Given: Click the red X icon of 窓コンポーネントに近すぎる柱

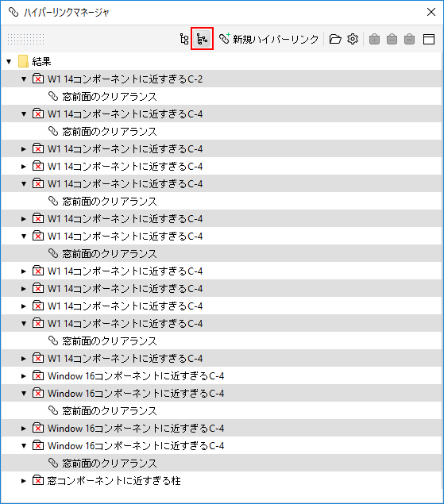Looking at the screenshot, I should click(38, 480).
